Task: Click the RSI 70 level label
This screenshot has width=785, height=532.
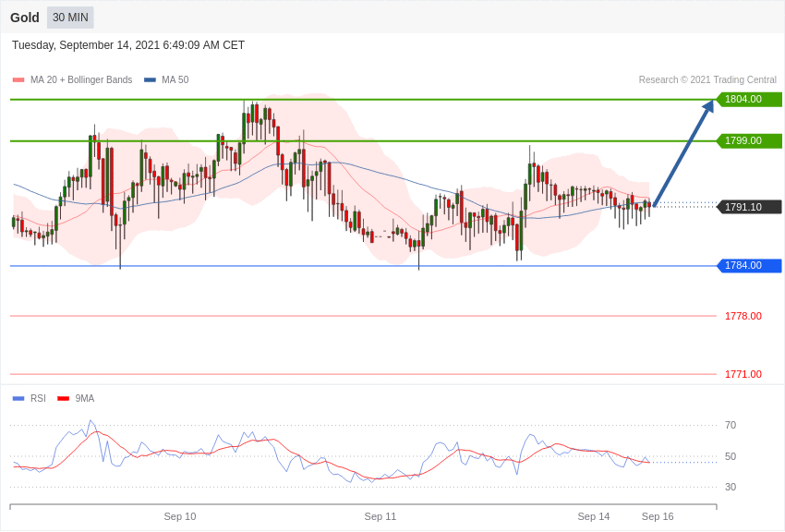Action: tap(731, 425)
